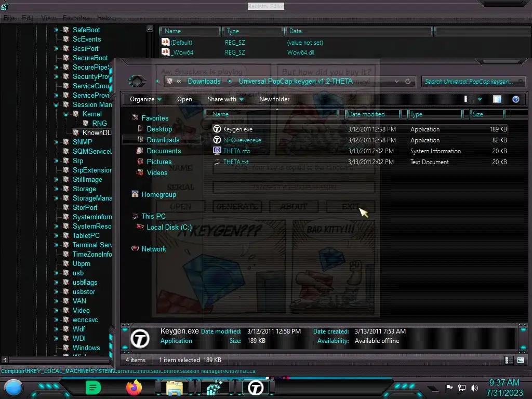The width and height of the screenshot is (532, 399).
Task: Open View menu in Registry Editor
Action: tap(48, 18)
